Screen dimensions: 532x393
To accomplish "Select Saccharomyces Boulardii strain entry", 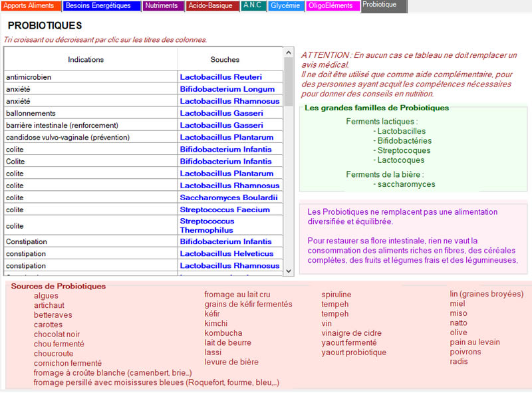I will coord(228,197).
